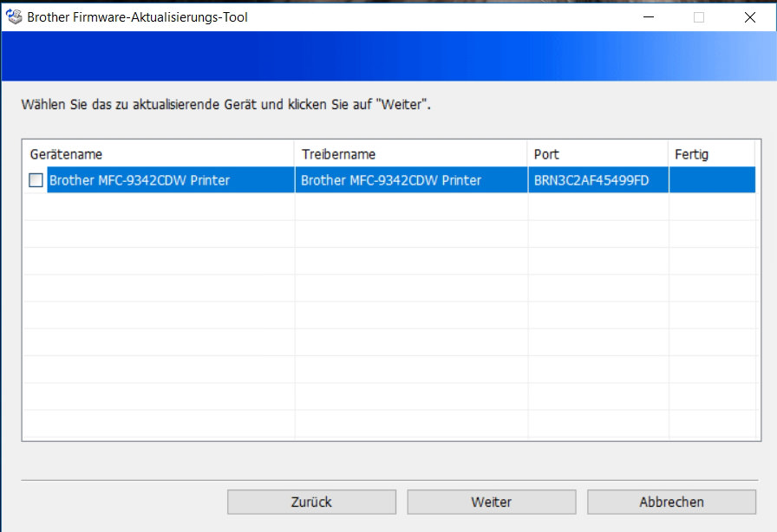Click the Port column header
The height and width of the screenshot is (532, 777).
598,154
